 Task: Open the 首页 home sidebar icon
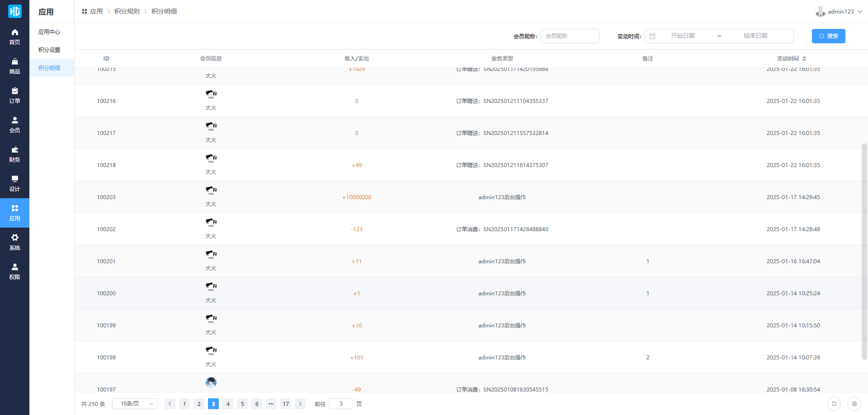14,37
